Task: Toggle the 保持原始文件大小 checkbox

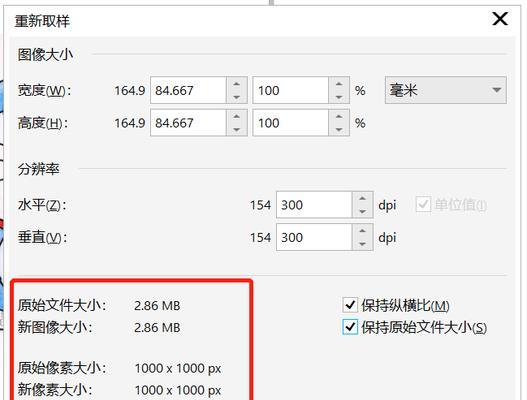Action: [x=350, y=327]
